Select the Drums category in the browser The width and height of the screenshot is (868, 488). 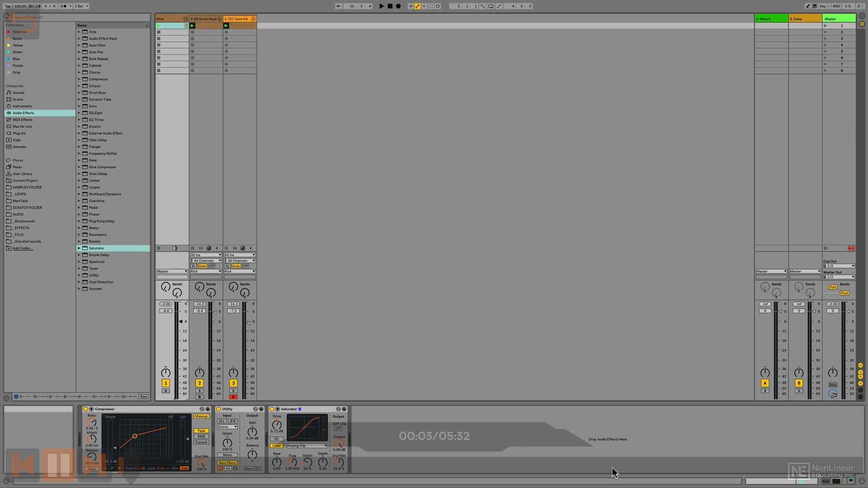[18, 99]
